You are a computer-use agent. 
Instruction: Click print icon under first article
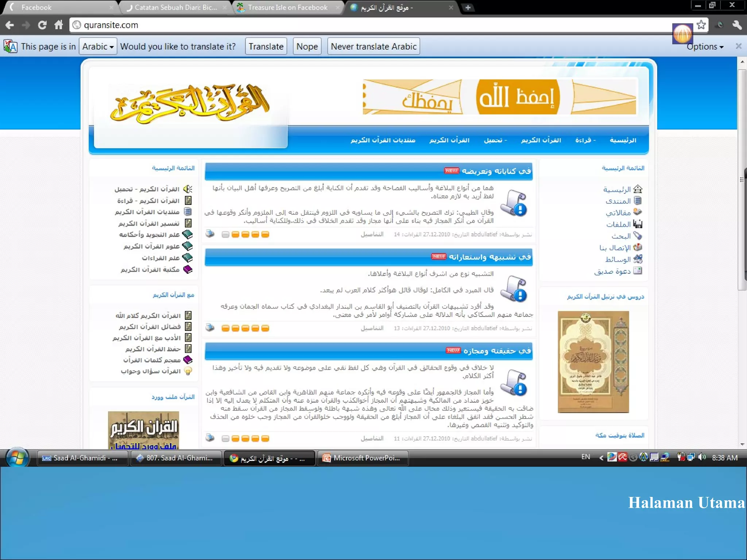click(x=210, y=234)
